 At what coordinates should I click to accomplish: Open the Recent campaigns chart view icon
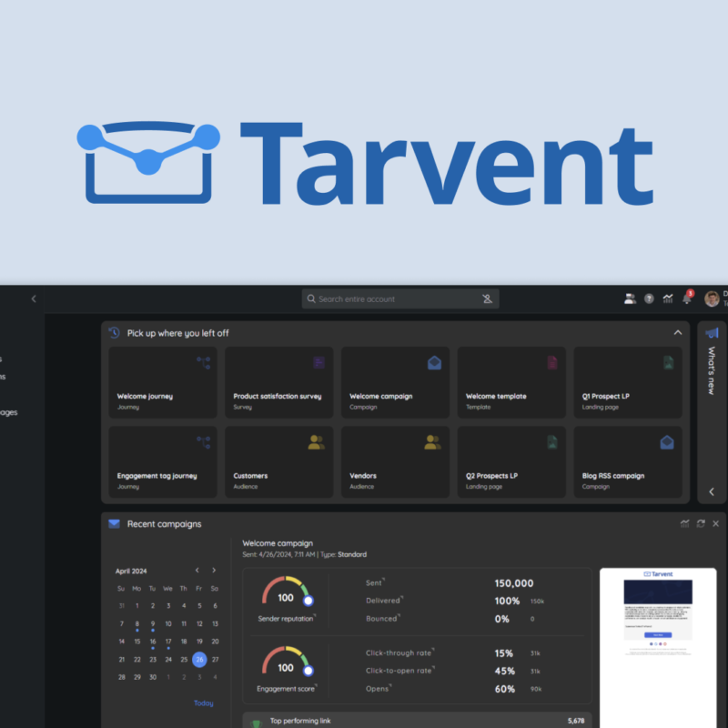coord(685,524)
